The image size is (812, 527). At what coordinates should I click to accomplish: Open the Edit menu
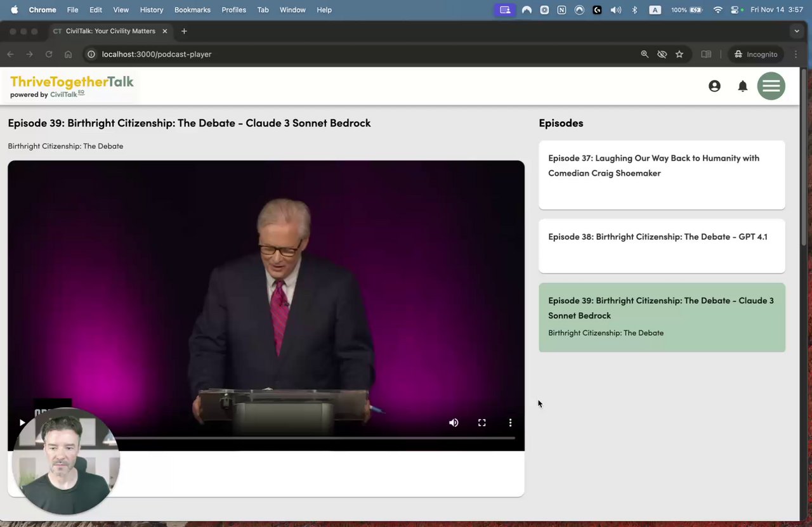[96, 10]
